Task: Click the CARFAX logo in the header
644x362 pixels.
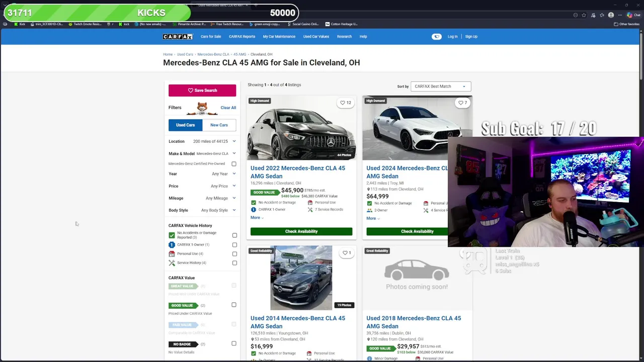Action: [178, 37]
